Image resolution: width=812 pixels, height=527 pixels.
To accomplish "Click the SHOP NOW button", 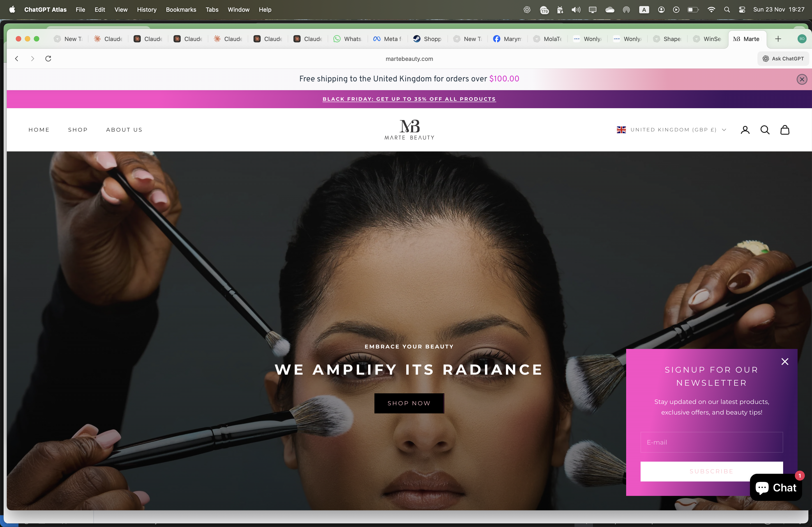I will (x=409, y=403).
